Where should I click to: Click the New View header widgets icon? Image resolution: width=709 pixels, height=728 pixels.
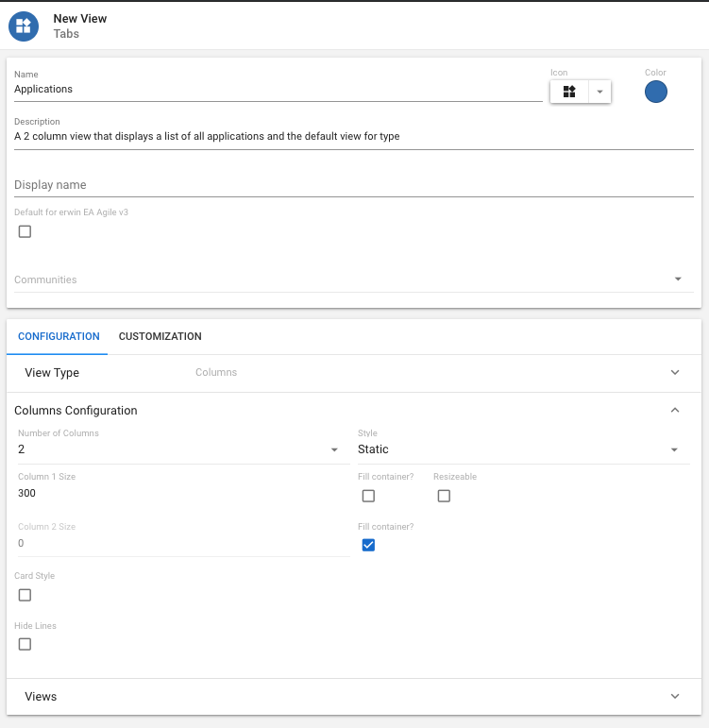click(x=24, y=25)
